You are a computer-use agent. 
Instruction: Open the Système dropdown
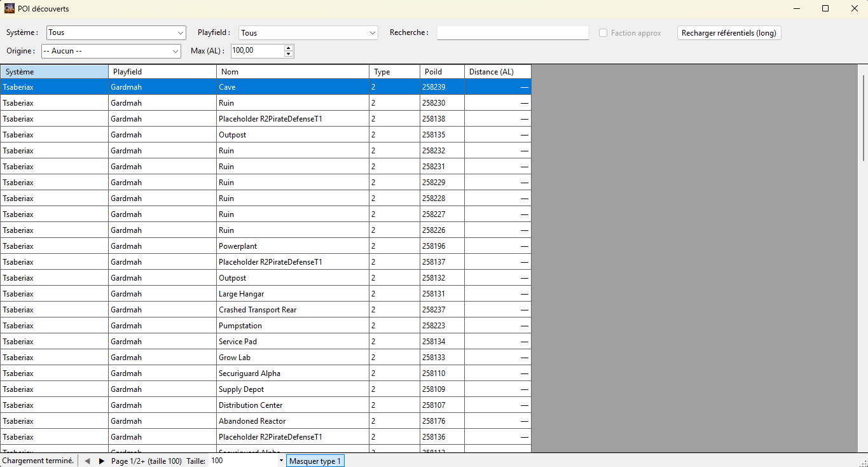(180, 33)
